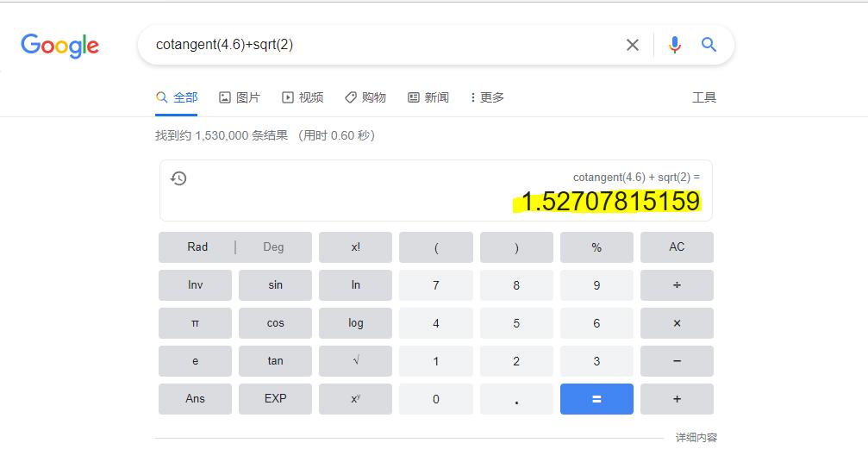Screen dimensions: 868x468
Task: Switch calculator to Rad mode
Action: click(x=197, y=247)
